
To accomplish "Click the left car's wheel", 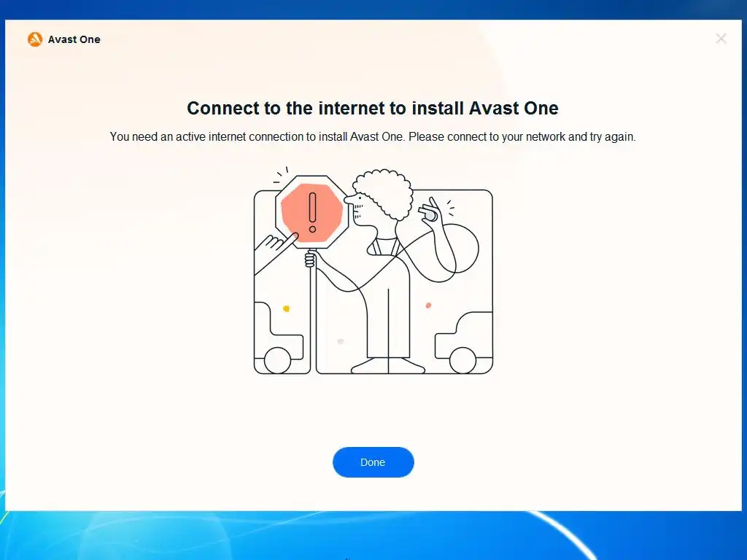I will (x=277, y=360).
